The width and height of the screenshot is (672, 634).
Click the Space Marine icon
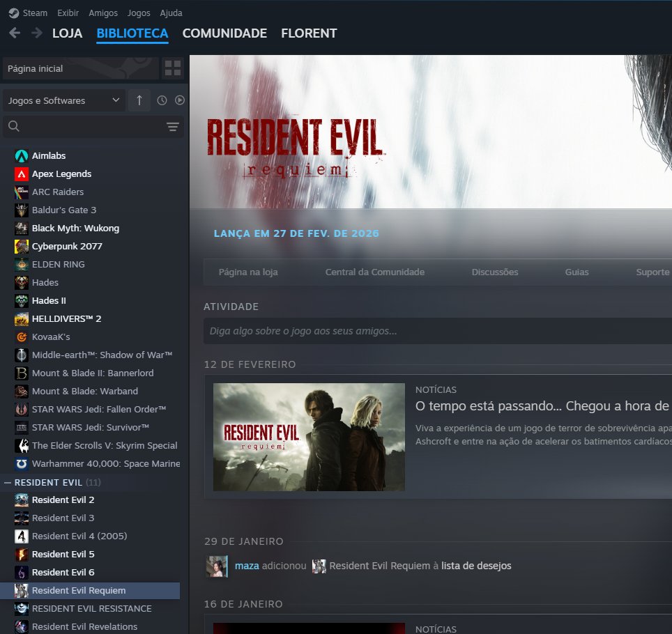pyautogui.click(x=22, y=463)
